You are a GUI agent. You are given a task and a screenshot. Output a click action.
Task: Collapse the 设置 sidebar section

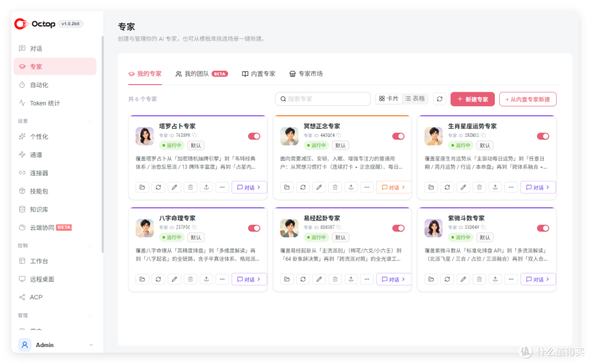point(90,121)
